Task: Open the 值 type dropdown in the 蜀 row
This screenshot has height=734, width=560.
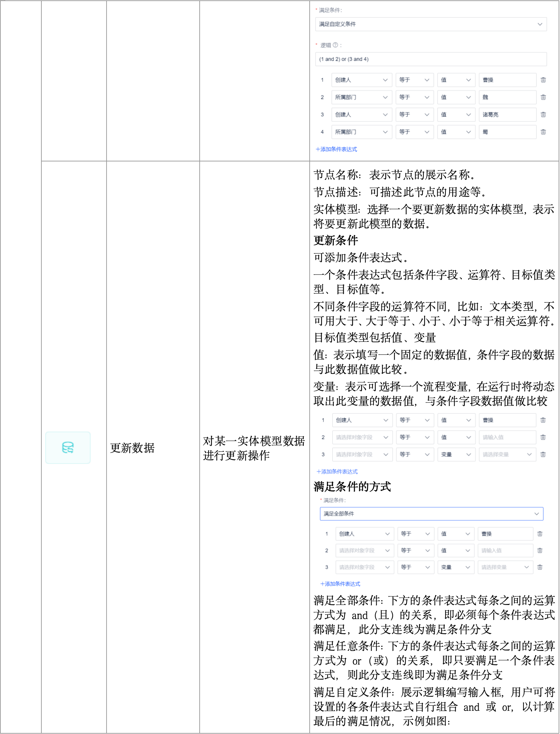Action: (456, 132)
